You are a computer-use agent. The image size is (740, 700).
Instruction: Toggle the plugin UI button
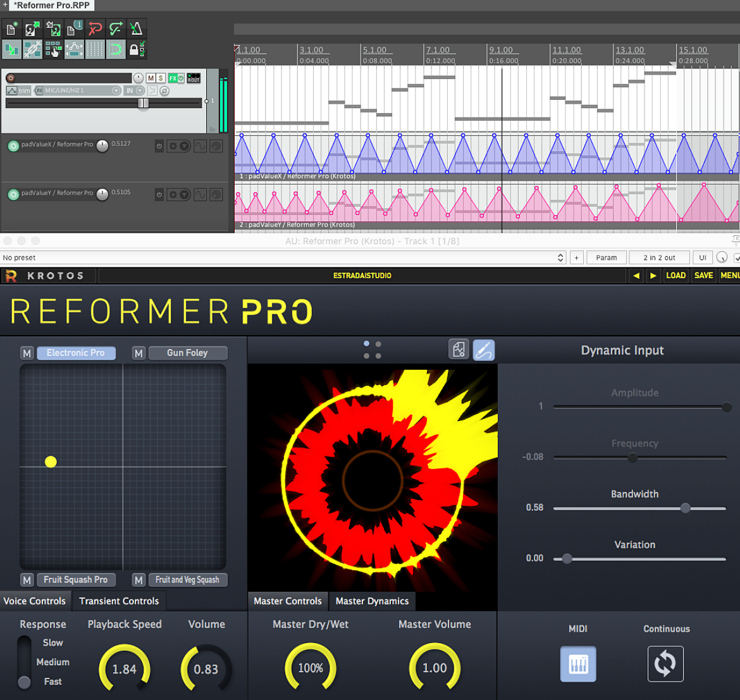pyautogui.click(x=703, y=257)
